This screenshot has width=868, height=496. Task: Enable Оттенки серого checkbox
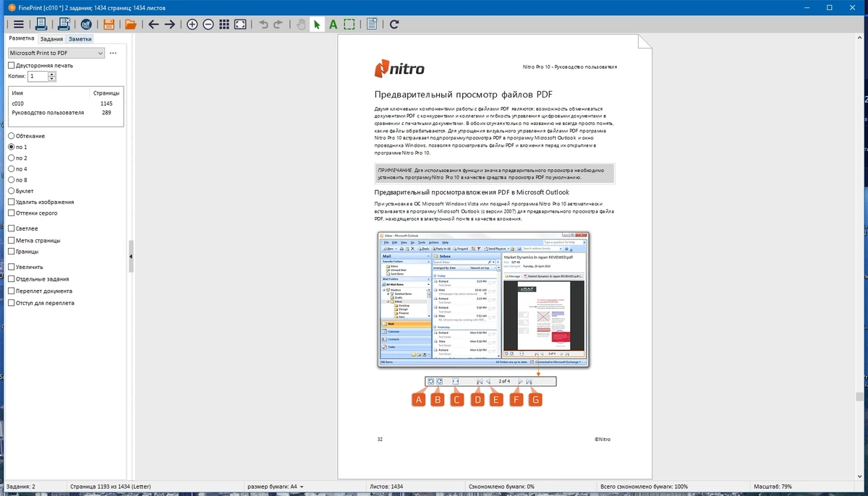coord(11,213)
